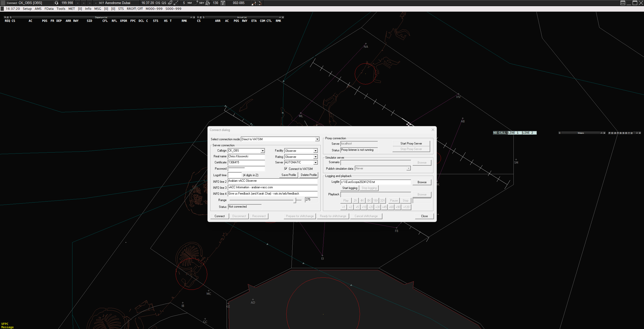
Task: Open the 002-085 altitude filter value
Action: (x=238, y=3)
